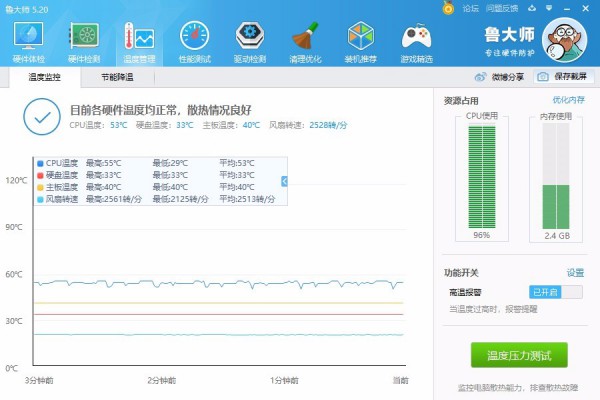Open 游戏精选 gamepad icon

tap(416, 42)
